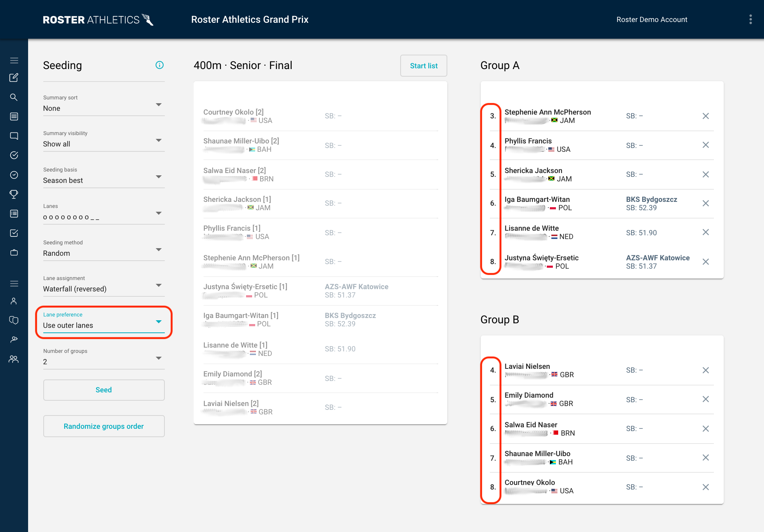Screen dimensions: 764x532
Task: Click the top hamburger menu icon
Action: click(x=14, y=60)
